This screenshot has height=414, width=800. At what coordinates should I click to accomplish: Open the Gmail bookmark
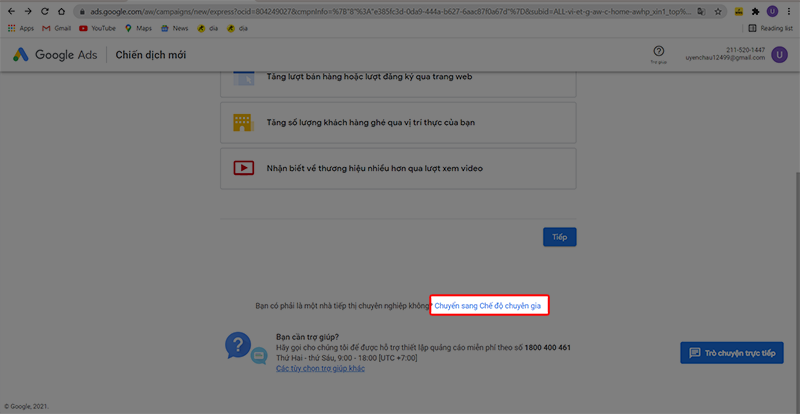[x=56, y=28]
